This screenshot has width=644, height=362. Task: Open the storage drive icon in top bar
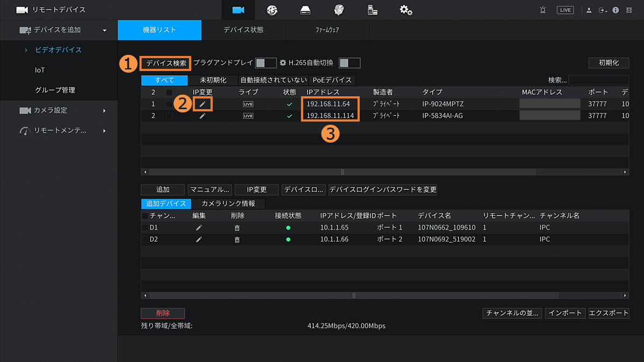[x=305, y=10]
